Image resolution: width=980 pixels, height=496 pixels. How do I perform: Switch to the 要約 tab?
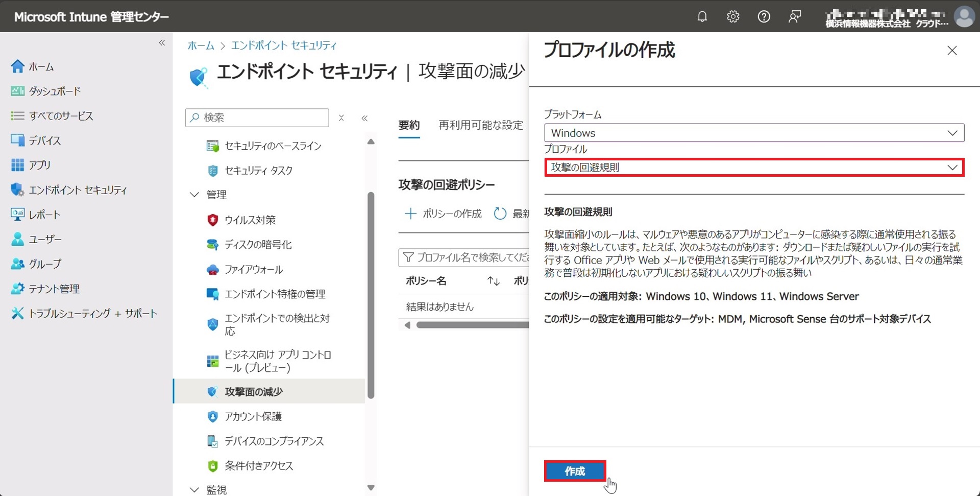point(409,125)
